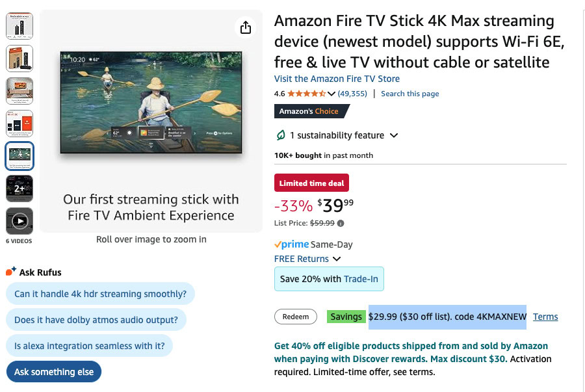Ask Rufus about 4k hdr streaming
The width and height of the screenshot is (585, 392).
[100, 294]
